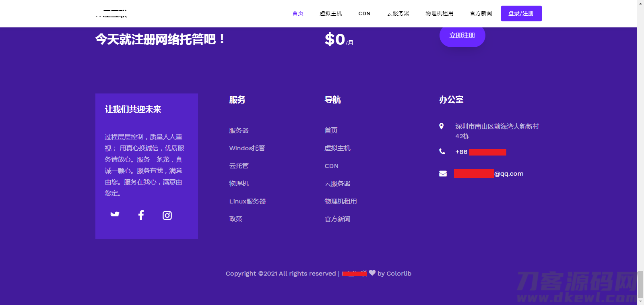The image size is (644, 305).
Task: Open 云服务器 in the top navigation
Action: (x=398, y=13)
